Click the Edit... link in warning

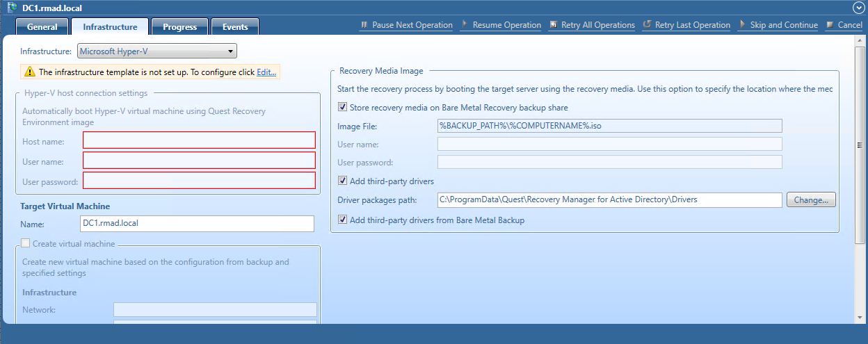pos(266,72)
